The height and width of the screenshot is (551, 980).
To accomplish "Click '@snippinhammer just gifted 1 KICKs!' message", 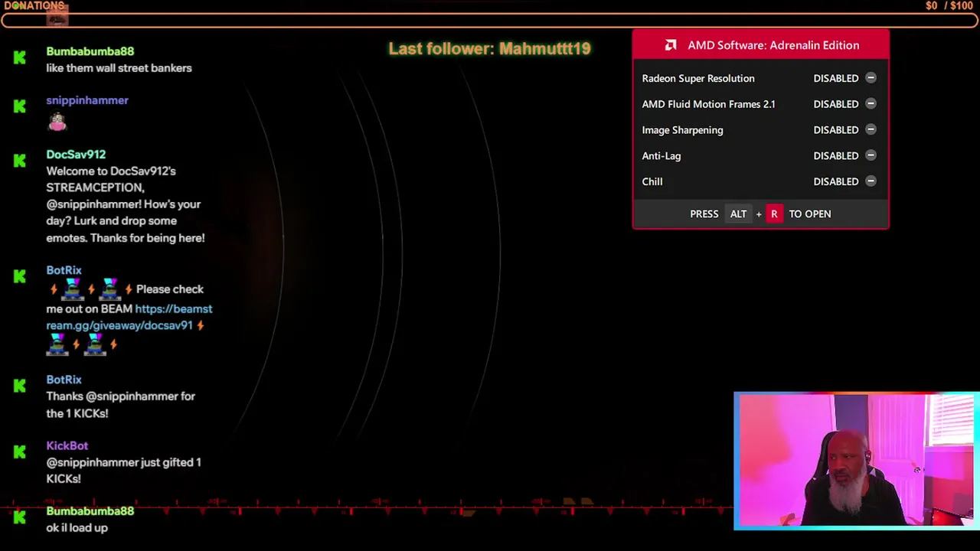I will [123, 471].
